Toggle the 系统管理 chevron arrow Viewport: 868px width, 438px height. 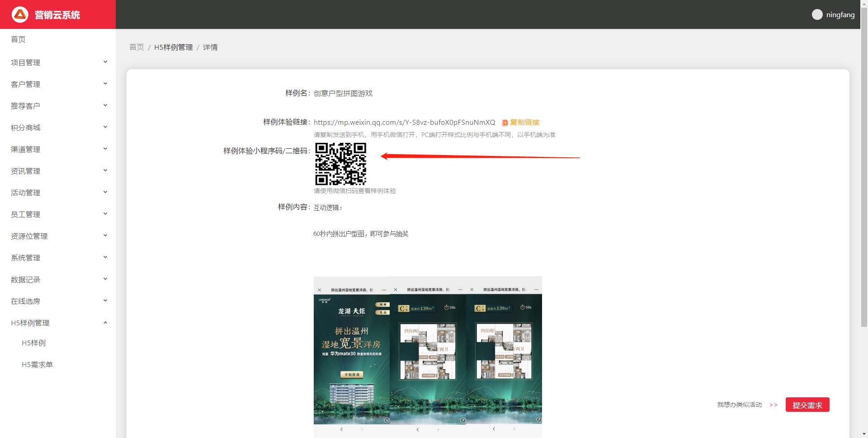105,257
